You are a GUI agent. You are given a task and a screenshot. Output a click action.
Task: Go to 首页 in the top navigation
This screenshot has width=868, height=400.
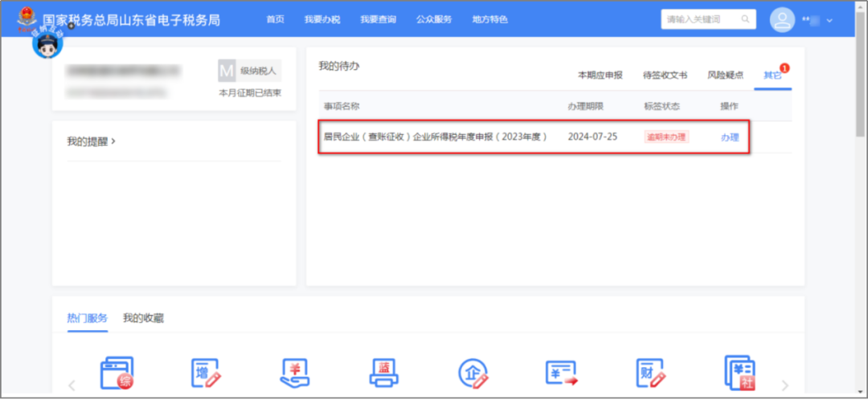point(275,19)
